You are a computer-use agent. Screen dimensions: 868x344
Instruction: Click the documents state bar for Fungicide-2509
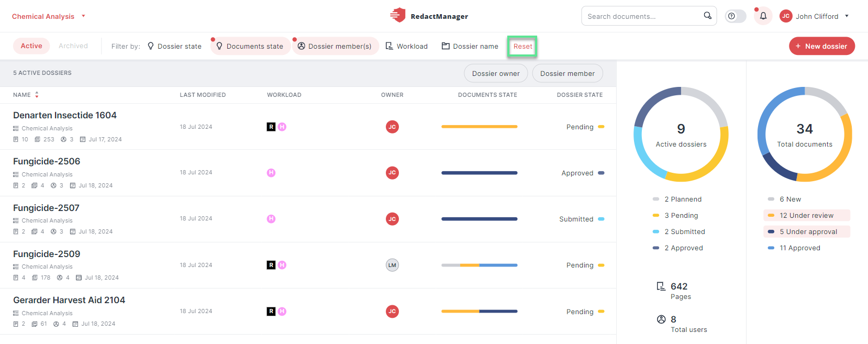point(480,265)
